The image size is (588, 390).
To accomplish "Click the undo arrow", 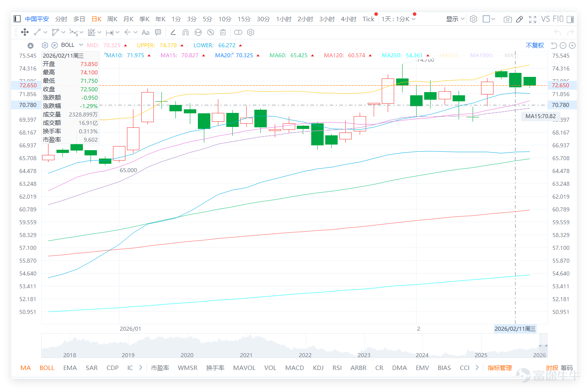I will tap(558, 32).
